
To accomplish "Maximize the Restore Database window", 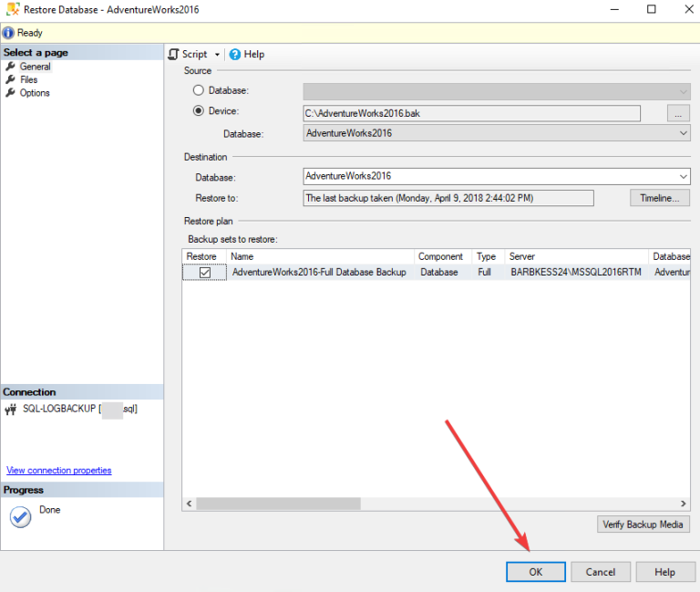I will pos(652,9).
